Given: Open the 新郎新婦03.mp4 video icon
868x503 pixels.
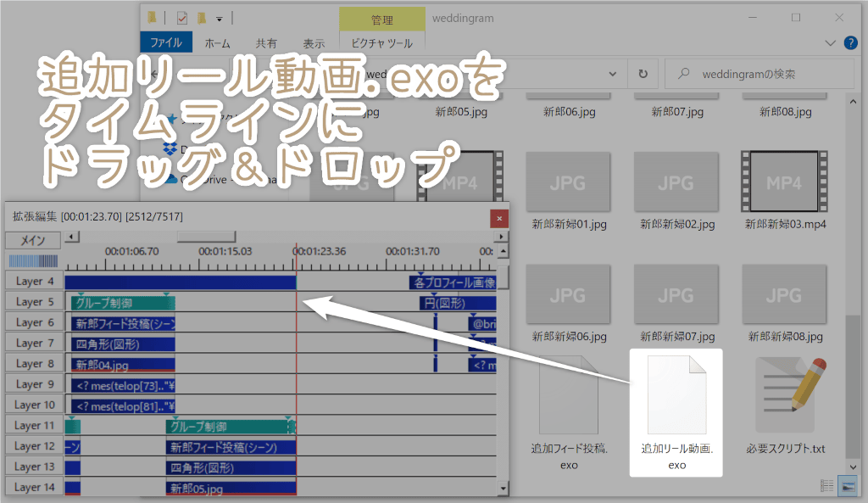Looking at the screenshot, I should (x=784, y=181).
